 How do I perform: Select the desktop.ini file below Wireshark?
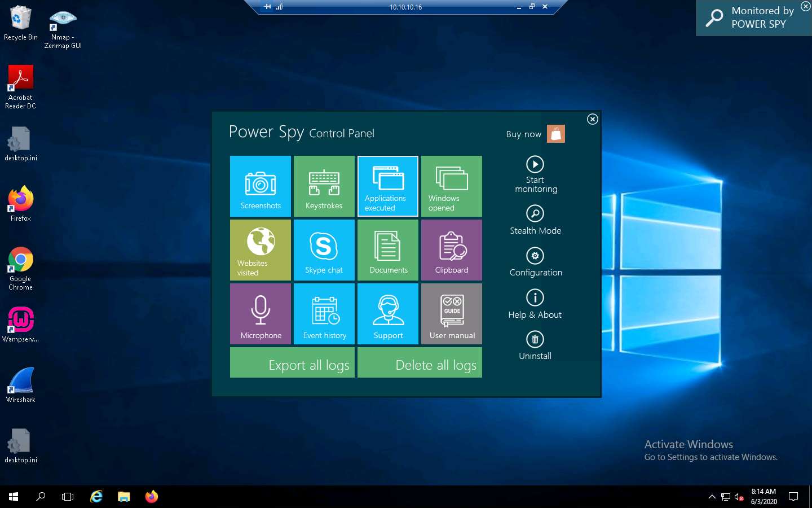21,445
